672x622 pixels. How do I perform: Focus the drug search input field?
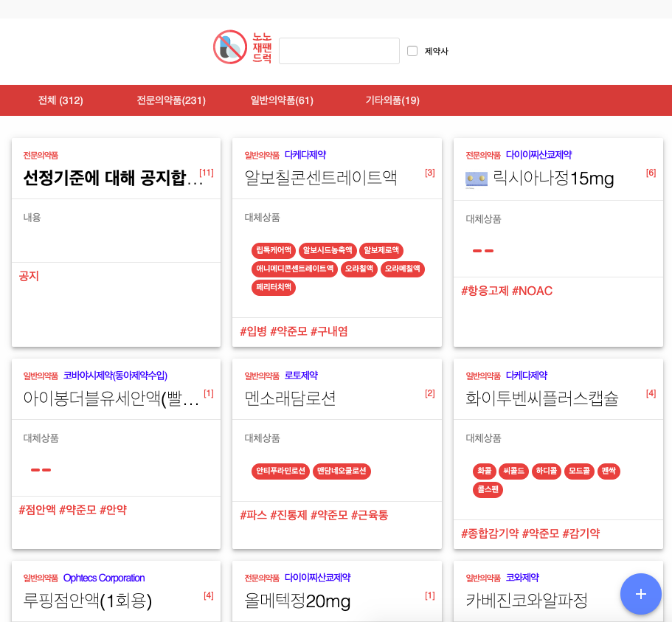[x=339, y=51]
